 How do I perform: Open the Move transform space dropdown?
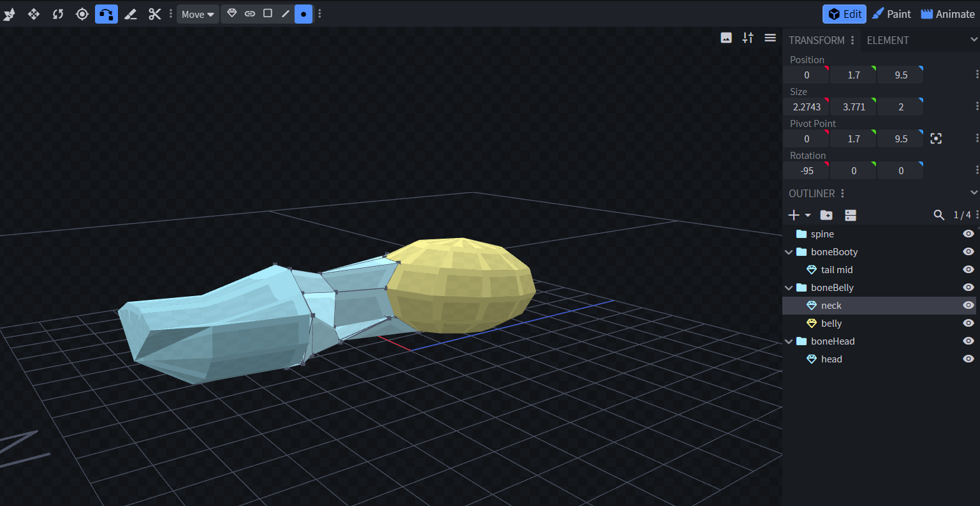coord(198,14)
